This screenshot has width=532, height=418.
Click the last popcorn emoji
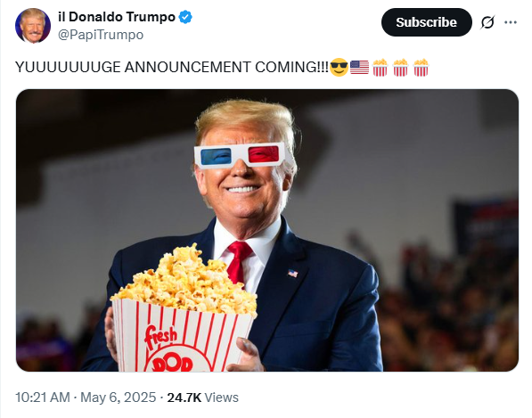pyautogui.click(x=421, y=67)
